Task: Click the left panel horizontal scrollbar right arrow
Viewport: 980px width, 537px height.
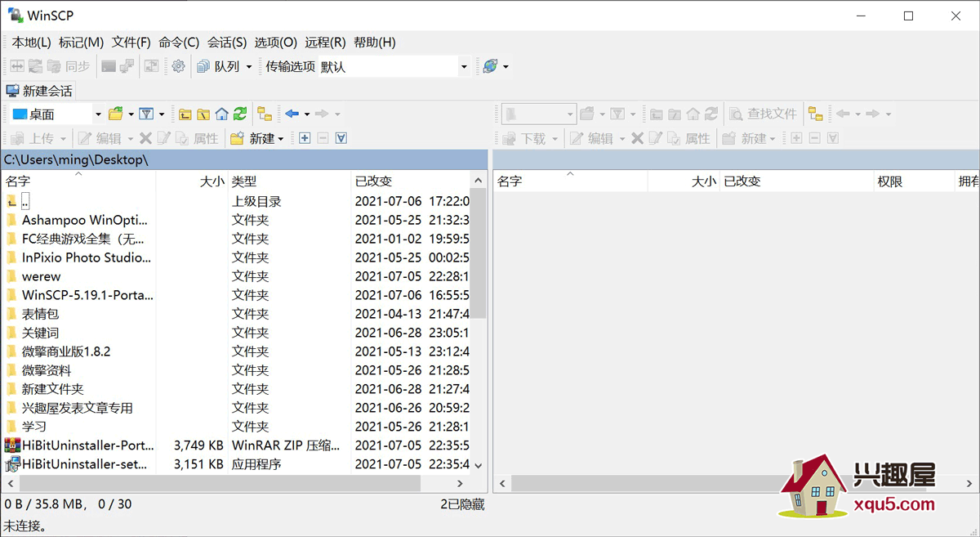Action: [x=461, y=484]
